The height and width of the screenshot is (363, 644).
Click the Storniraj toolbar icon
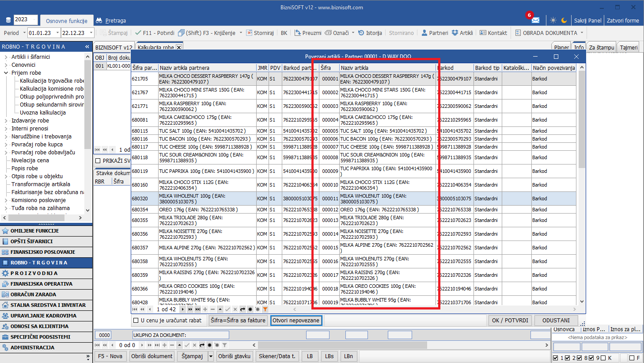point(249,33)
